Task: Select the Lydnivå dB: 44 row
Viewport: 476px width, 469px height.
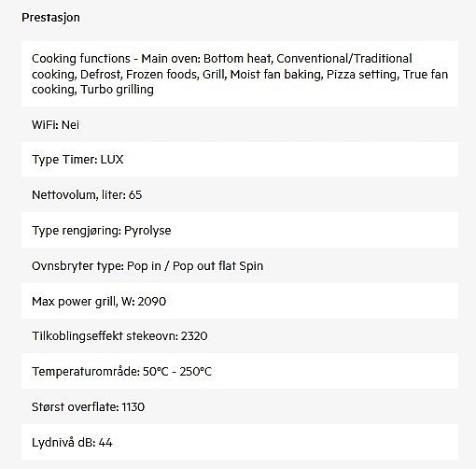Action: point(240,442)
